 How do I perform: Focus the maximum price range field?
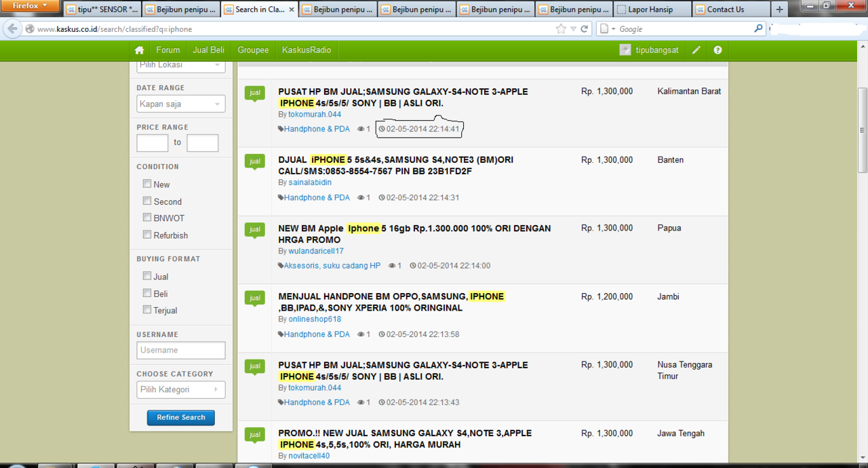pyautogui.click(x=203, y=143)
